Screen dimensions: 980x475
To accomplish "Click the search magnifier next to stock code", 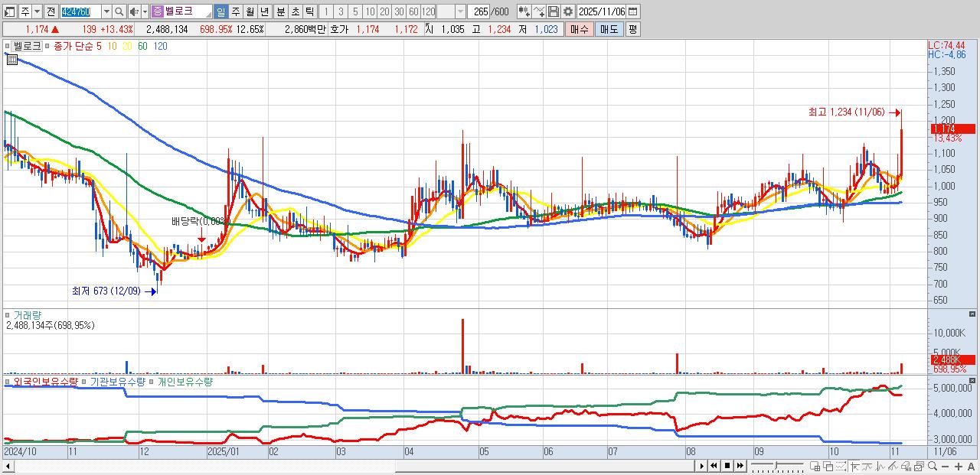I will pos(119,11).
